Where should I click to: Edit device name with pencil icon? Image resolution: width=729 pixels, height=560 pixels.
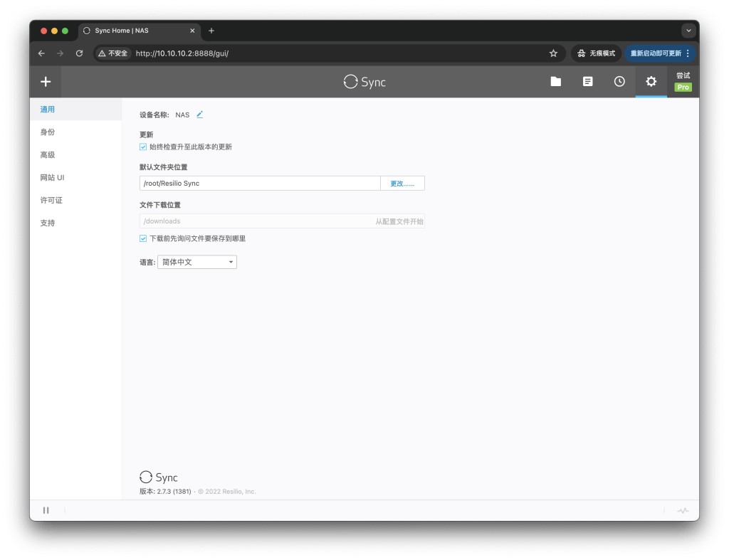[x=199, y=115]
